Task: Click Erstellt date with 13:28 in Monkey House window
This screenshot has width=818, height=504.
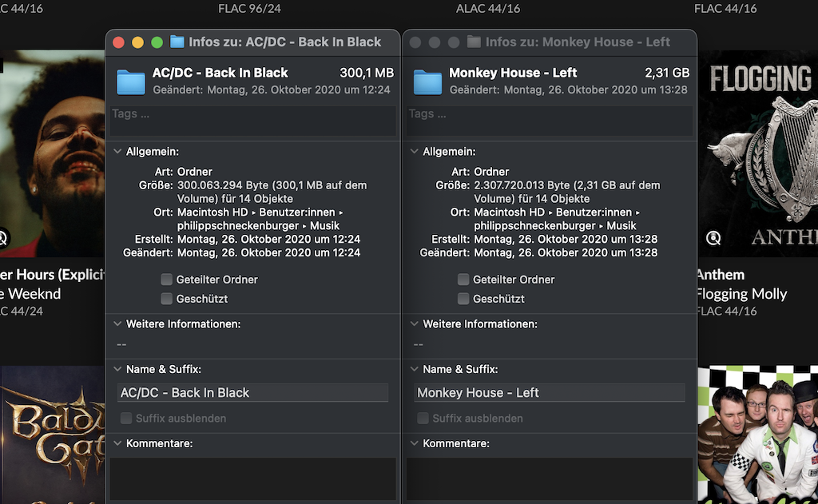Action: click(x=566, y=240)
